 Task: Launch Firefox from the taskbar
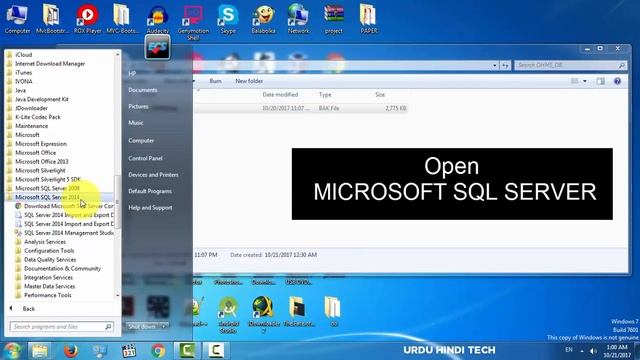[x=71, y=351]
